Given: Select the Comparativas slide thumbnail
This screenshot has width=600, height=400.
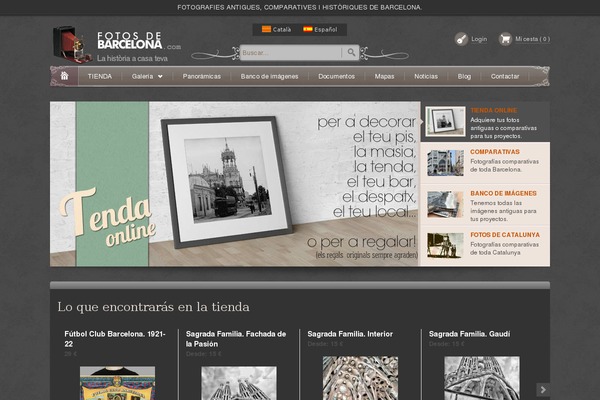Looking at the screenshot, I should coord(445,163).
